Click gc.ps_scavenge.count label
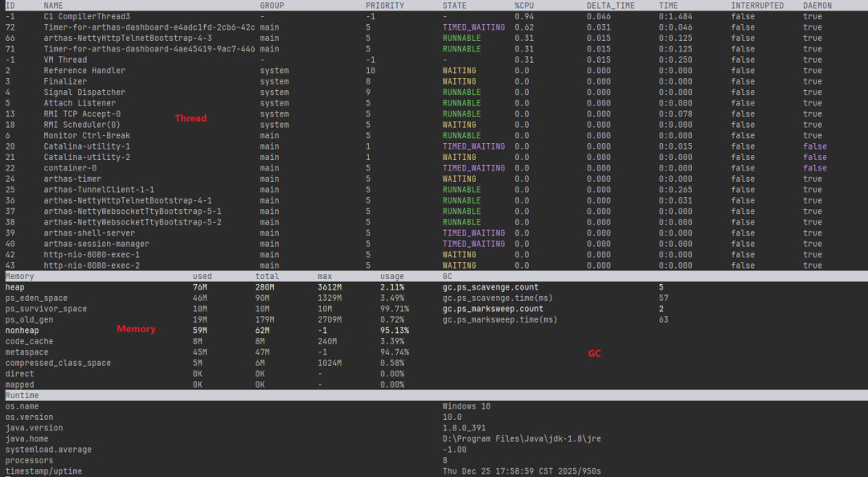The image size is (868, 477). click(490, 287)
